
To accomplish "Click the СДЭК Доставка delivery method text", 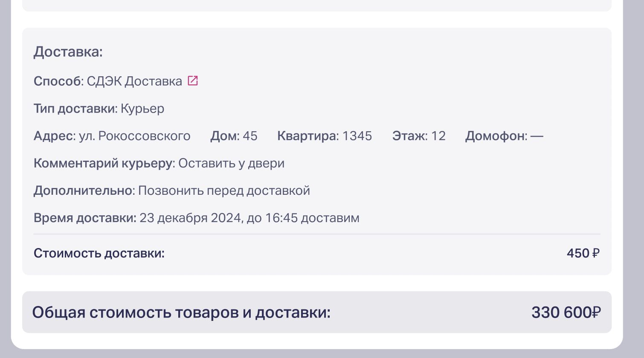I will tap(134, 81).
